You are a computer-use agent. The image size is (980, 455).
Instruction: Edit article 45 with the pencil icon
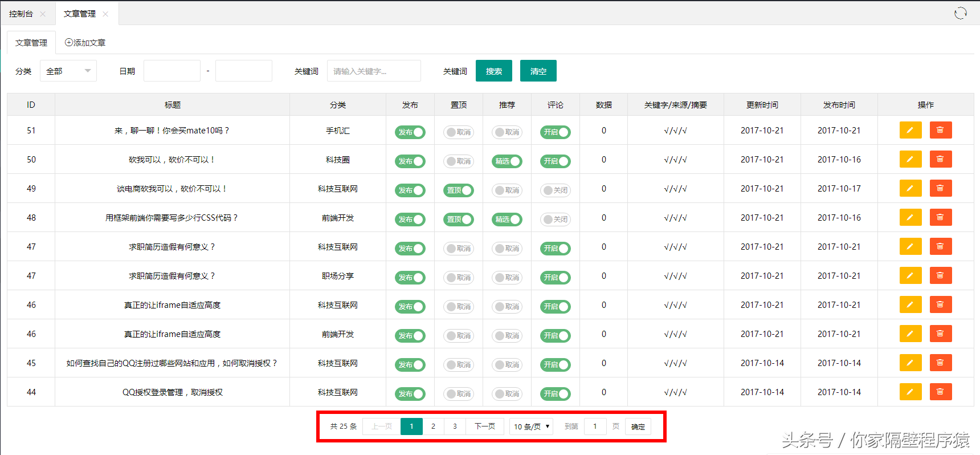pyautogui.click(x=910, y=363)
